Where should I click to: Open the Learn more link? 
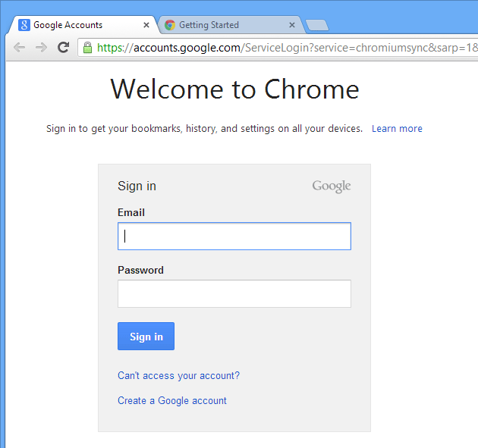click(x=397, y=129)
